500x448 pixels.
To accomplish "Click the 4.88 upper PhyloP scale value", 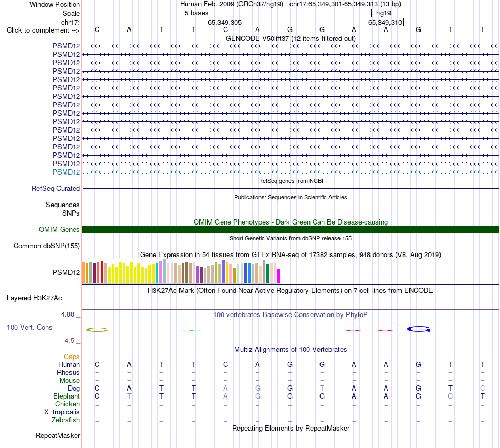I will pyautogui.click(x=67, y=314).
